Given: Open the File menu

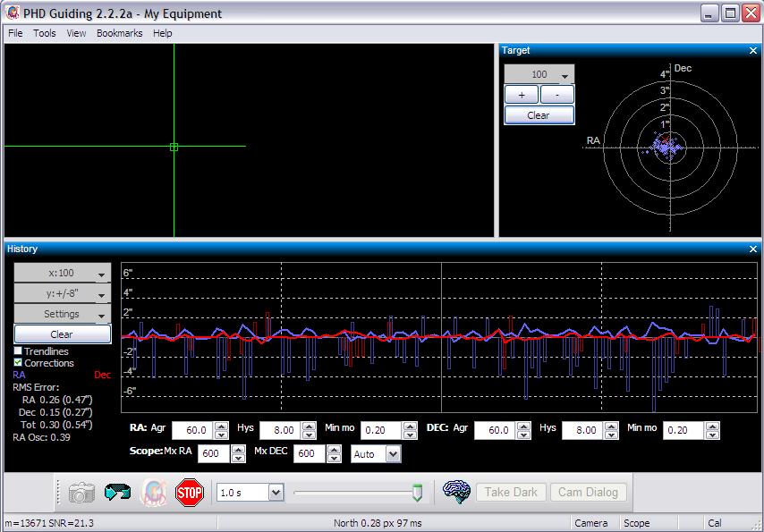Looking at the screenshot, I should [15, 33].
